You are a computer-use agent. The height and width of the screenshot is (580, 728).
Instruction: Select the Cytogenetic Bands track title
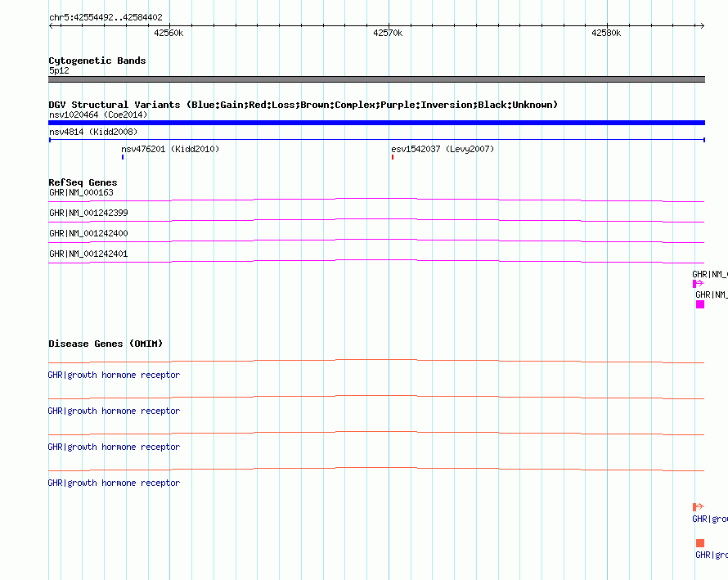(97, 61)
